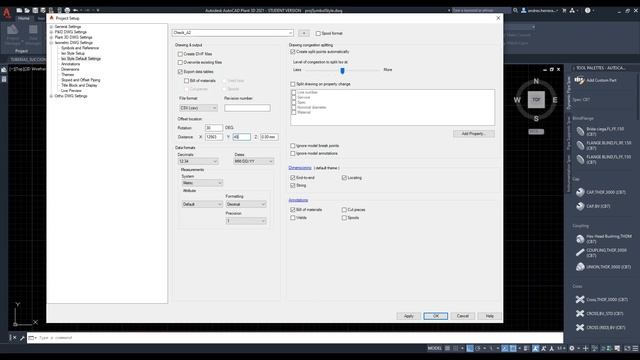Viewport: 640px width, 360px height.
Task: Select CAP,BV part icon
Action: click(580, 206)
